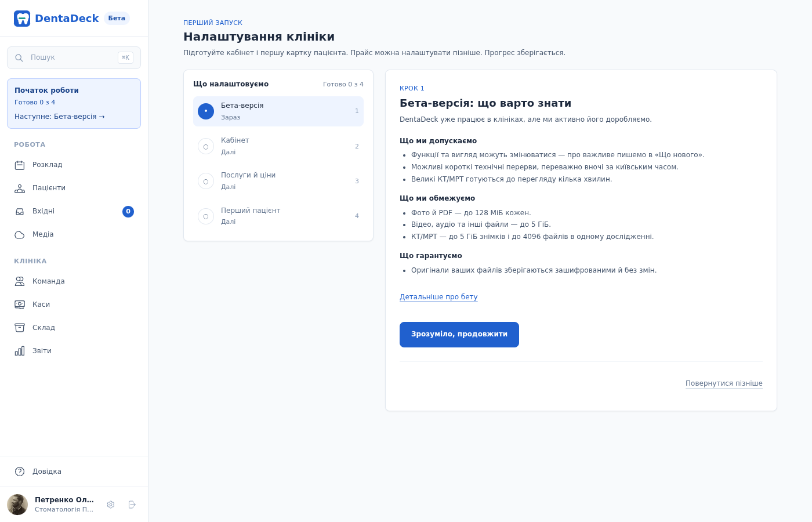Log out using the exit icon
The width and height of the screenshot is (812, 522).
[x=132, y=505]
